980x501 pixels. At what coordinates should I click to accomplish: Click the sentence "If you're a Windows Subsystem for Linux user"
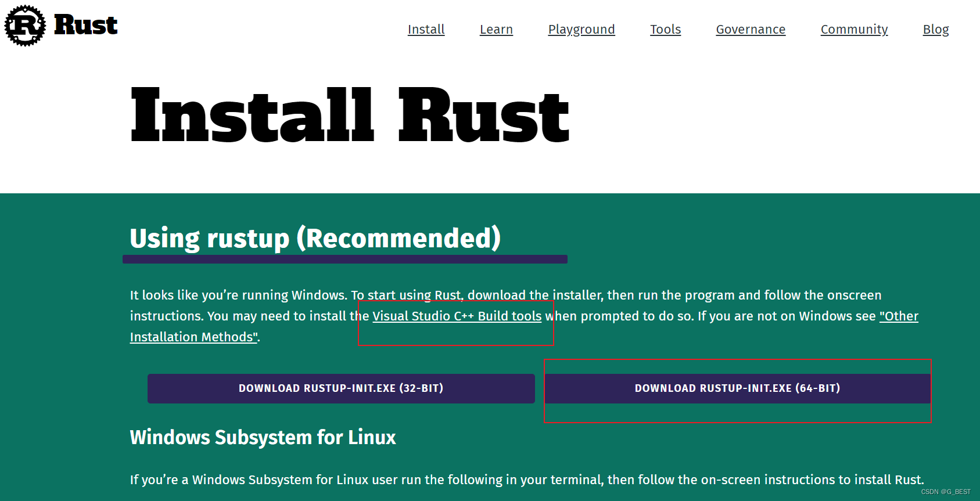[527, 480]
